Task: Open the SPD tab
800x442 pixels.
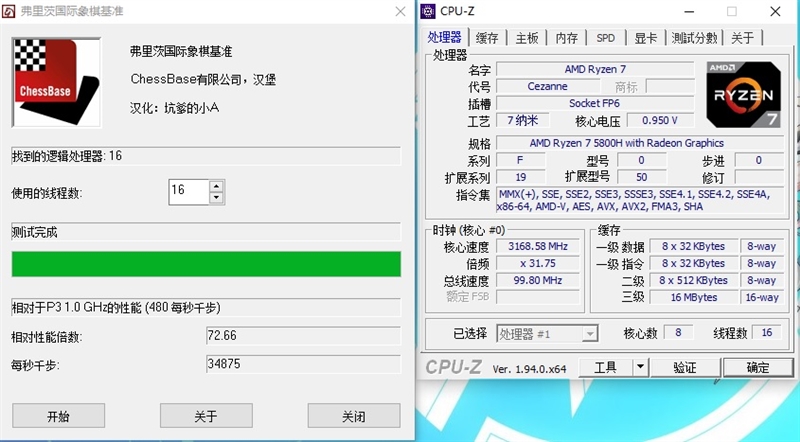Action: coord(606,38)
